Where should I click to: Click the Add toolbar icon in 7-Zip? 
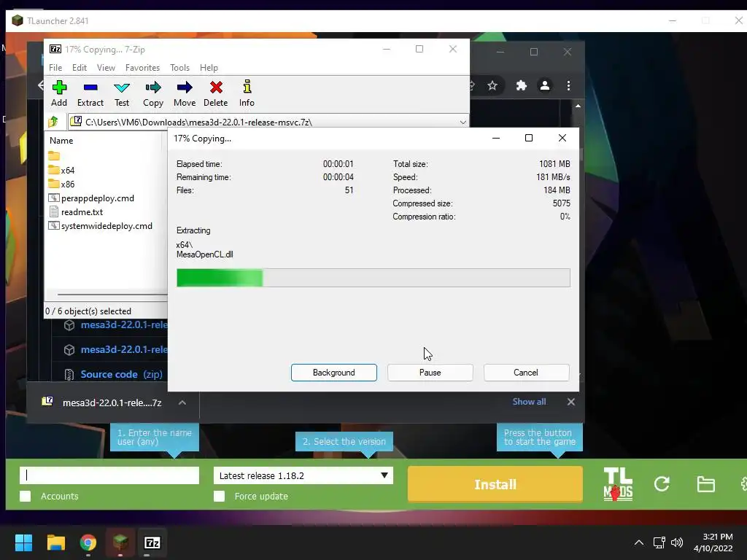click(59, 93)
